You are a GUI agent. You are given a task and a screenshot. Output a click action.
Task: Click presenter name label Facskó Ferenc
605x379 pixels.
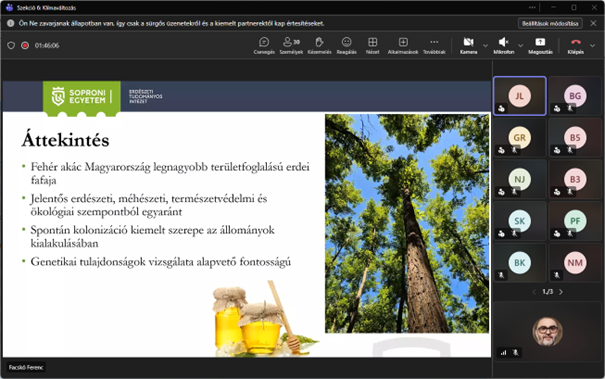point(26,367)
